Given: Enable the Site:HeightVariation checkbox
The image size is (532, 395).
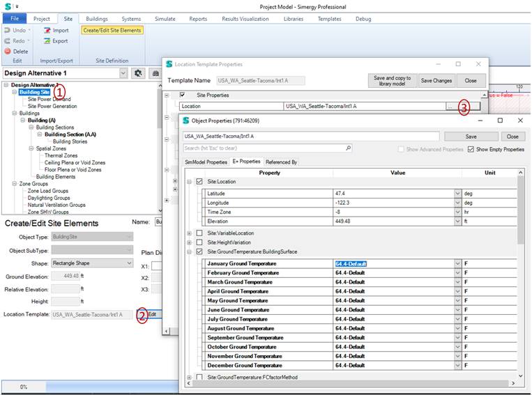Looking at the screenshot, I should 199,242.
